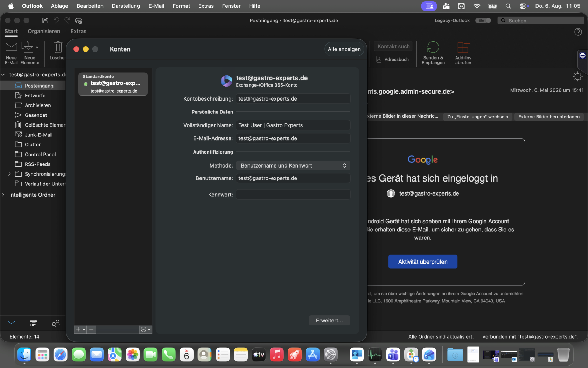588x368 pixels.
Task: Click the Löschen trash icon in the ribbon
Action: point(58,47)
